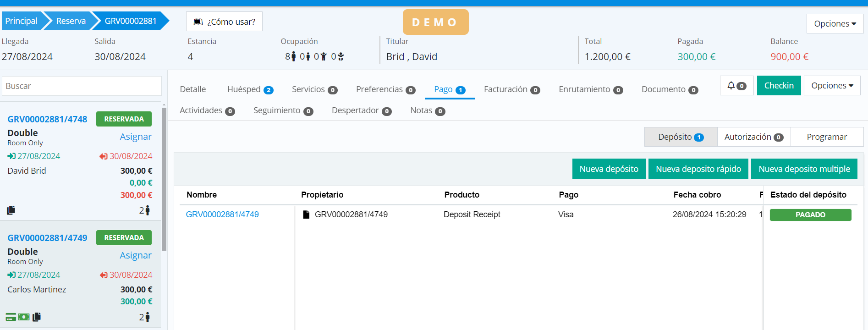Click the green cash banknote icon

24,317
